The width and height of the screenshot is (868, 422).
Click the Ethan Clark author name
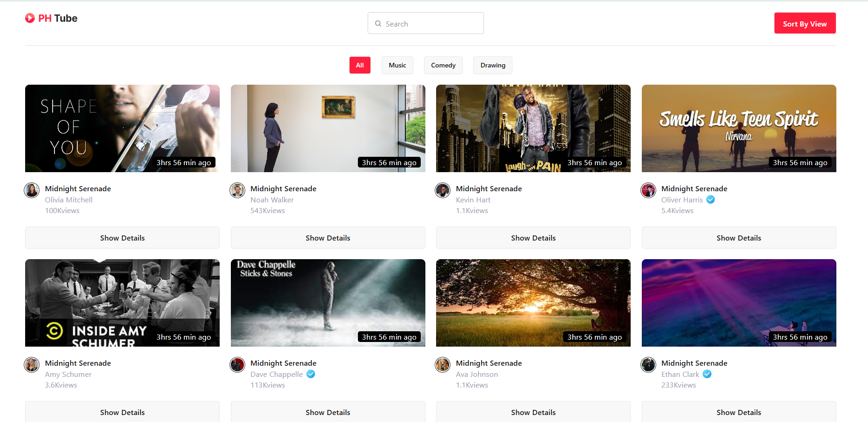click(x=680, y=374)
